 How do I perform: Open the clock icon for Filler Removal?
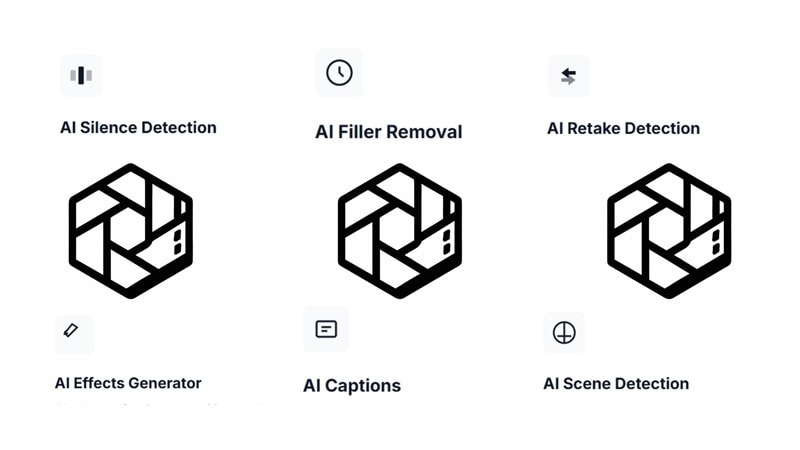click(339, 72)
